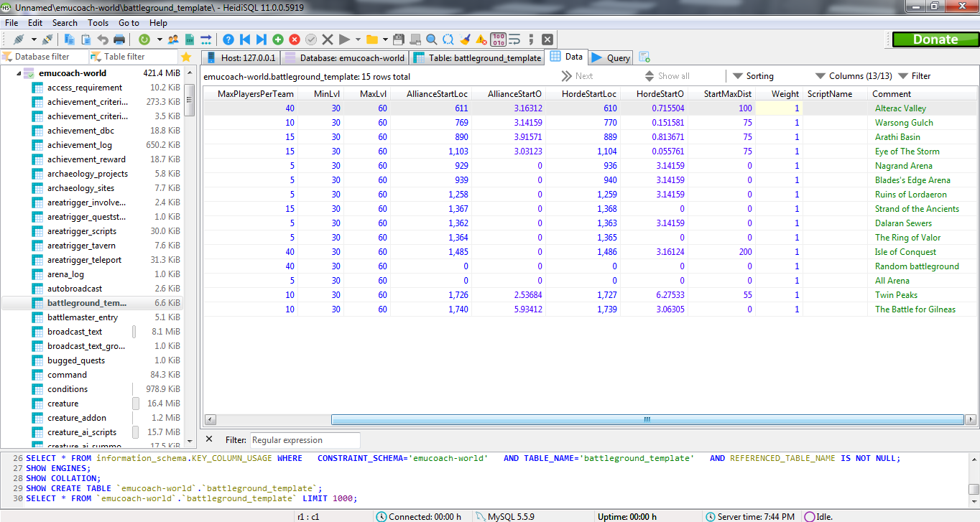
Task: Click the paste clipboard icon
Action: pyautogui.click(x=86, y=39)
